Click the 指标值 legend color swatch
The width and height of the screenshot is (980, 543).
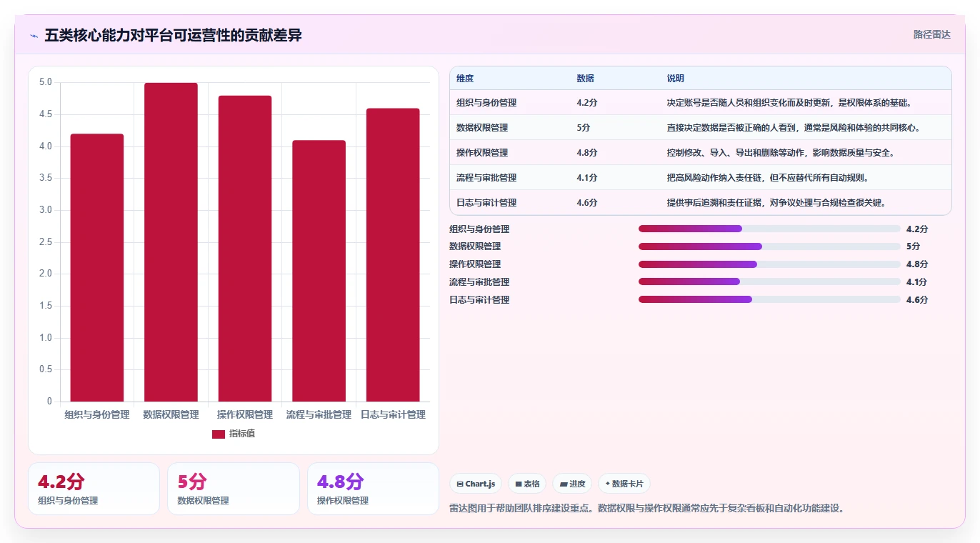219,434
